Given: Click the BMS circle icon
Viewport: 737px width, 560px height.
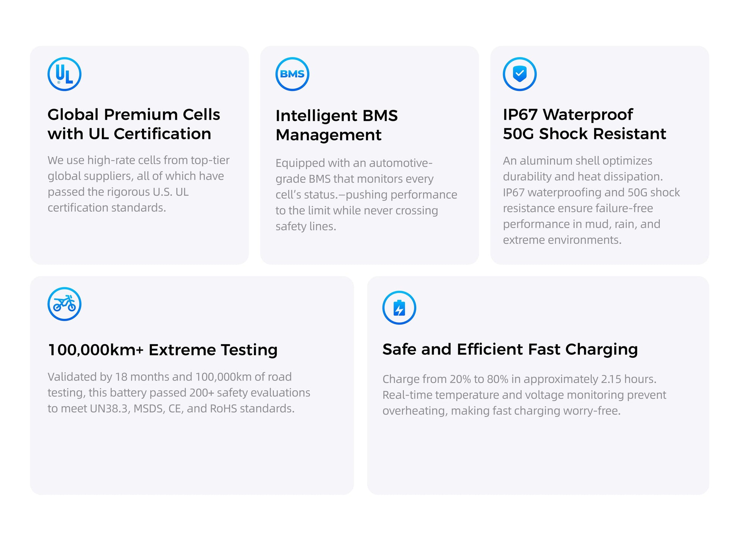Looking at the screenshot, I should point(292,74).
